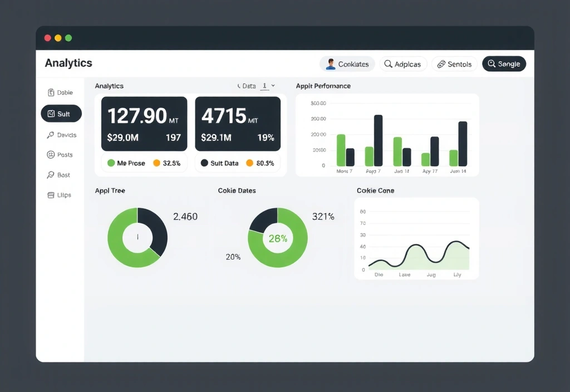Toggle the dark Suit Data legend indicator
The width and height of the screenshot is (570, 392).
click(x=205, y=164)
